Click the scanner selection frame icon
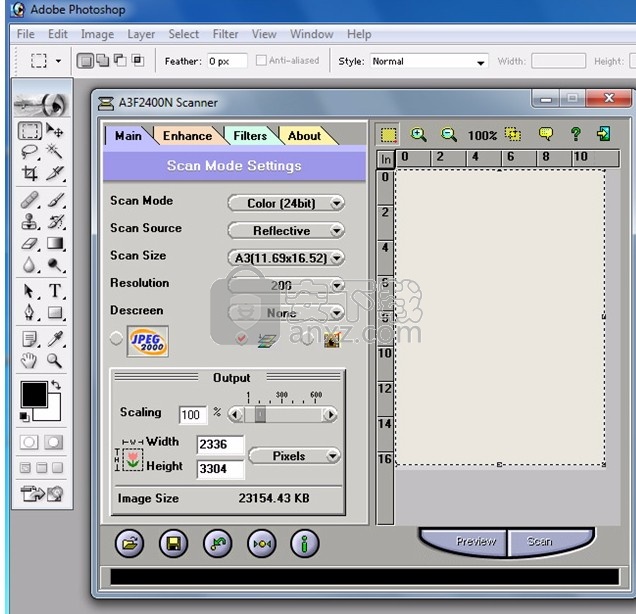 389,135
